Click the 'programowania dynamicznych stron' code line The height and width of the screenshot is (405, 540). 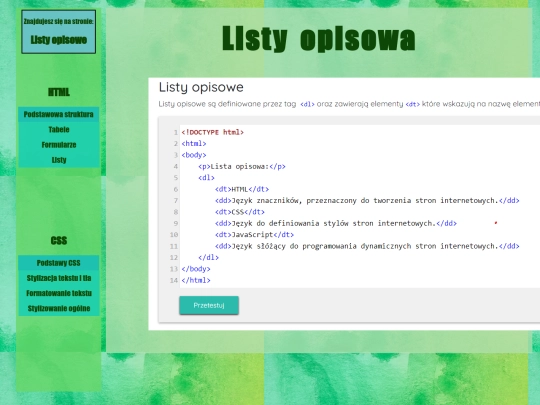pos(367,246)
